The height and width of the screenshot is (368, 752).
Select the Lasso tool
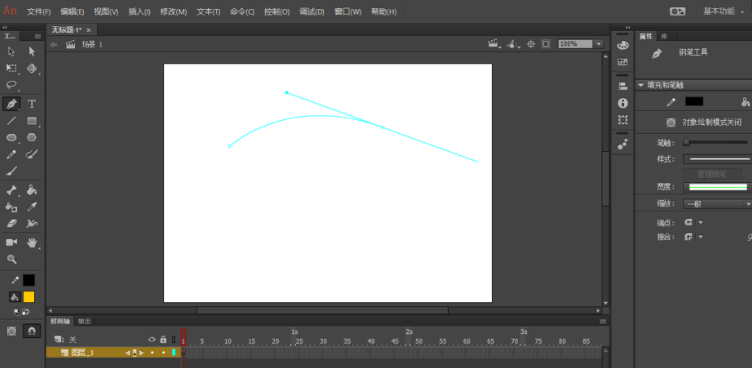pos(12,85)
